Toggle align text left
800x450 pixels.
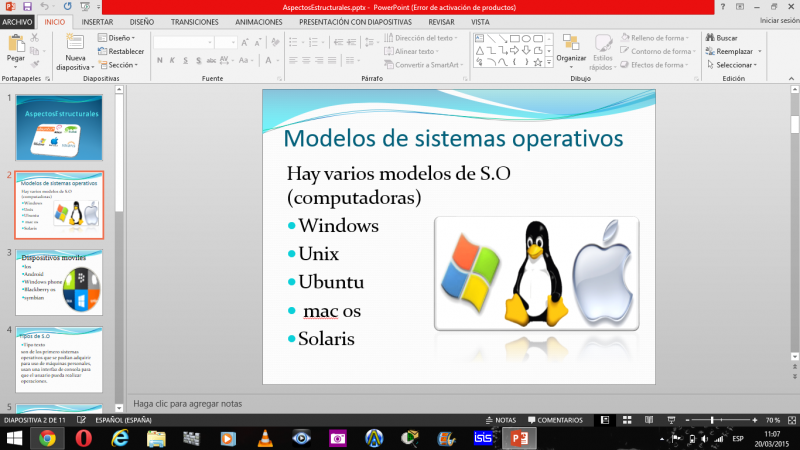click(x=293, y=60)
